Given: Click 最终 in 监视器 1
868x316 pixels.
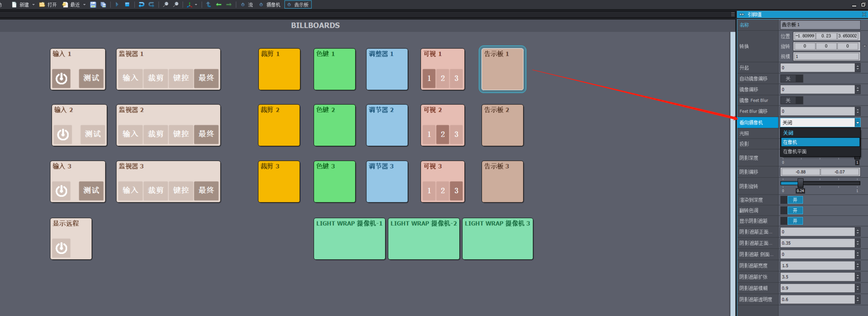Looking at the screenshot, I should (x=206, y=78).
